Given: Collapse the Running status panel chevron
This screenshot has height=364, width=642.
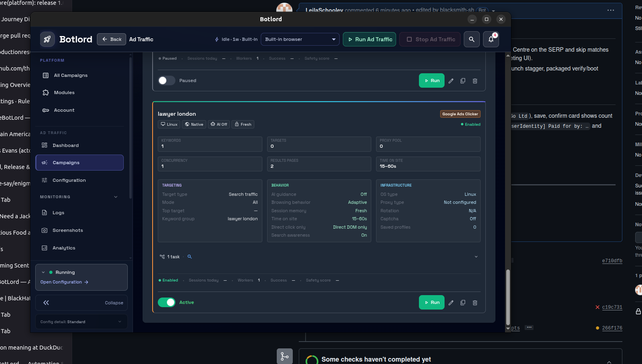Looking at the screenshot, I should pyautogui.click(x=43, y=272).
